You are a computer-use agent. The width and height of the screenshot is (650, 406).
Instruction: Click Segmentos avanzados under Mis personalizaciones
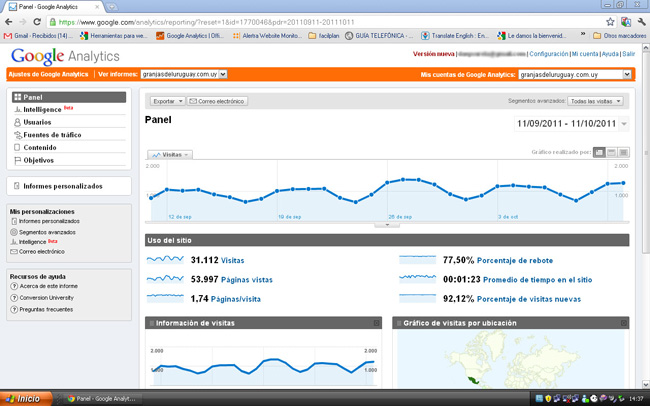[x=47, y=232]
